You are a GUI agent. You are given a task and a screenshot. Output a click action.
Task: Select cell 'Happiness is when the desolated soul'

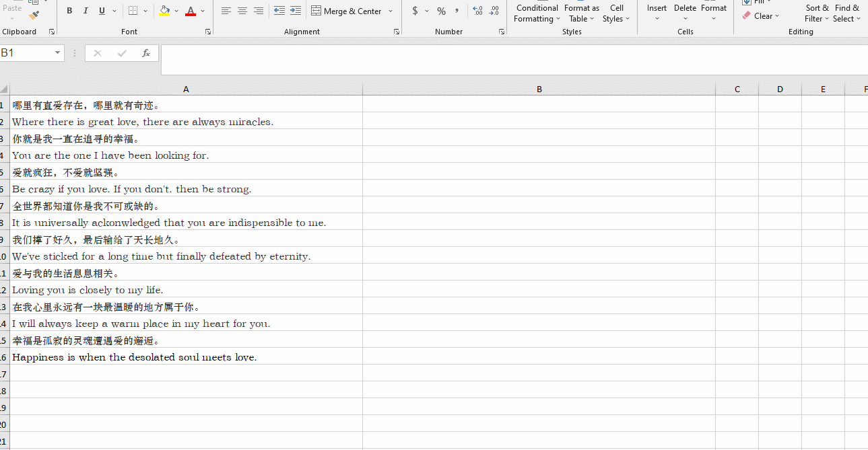[x=186, y=357]
